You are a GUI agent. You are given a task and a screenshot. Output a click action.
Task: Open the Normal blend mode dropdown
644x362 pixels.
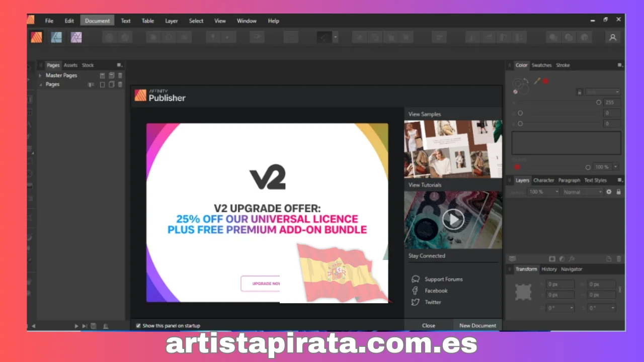583,192
